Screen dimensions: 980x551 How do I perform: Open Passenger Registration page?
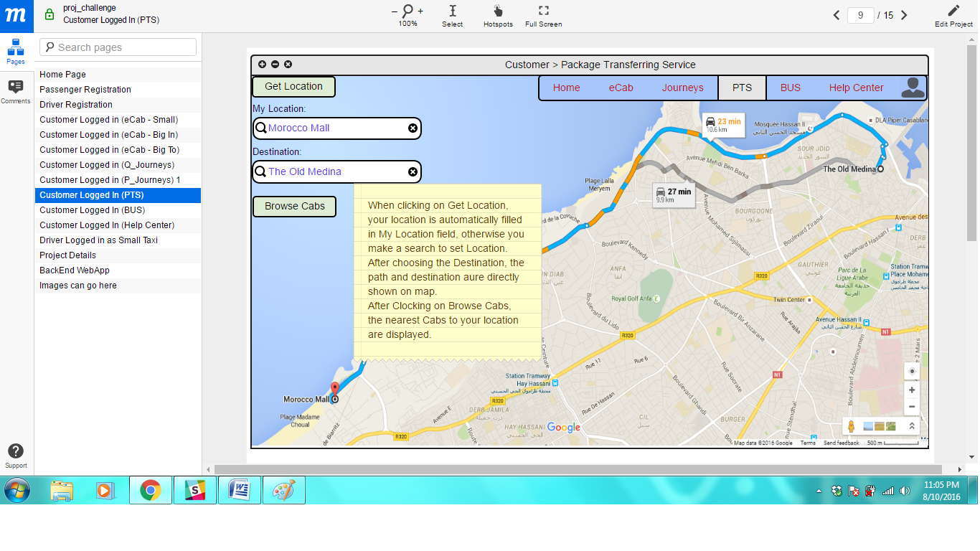coord(118,90)
